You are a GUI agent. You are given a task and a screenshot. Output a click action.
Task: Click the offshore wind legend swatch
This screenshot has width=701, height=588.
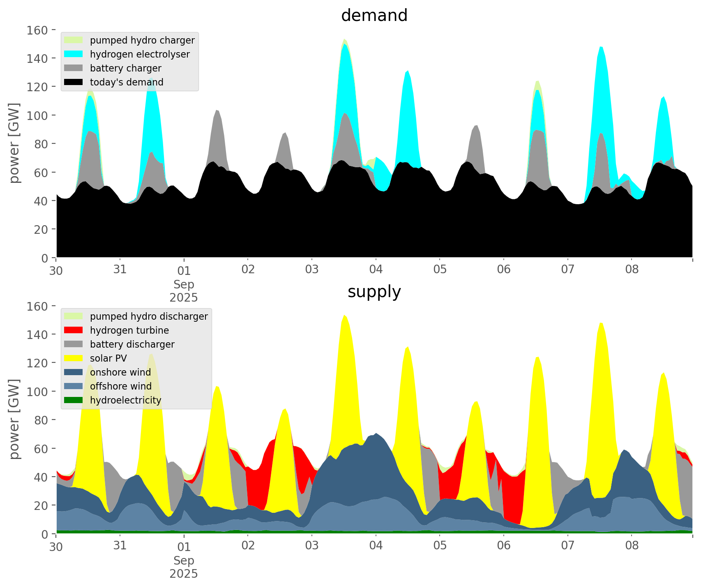pos(74,386)
